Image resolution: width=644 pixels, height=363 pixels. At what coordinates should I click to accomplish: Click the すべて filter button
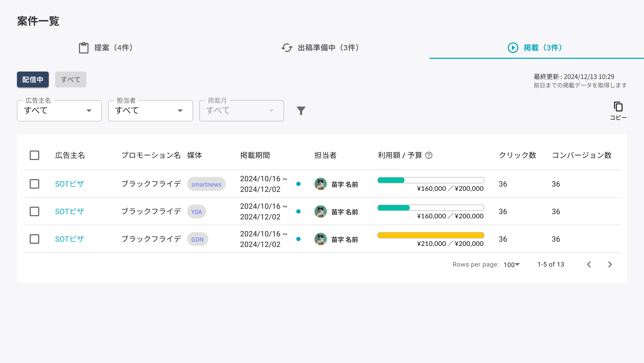tap(70, 79)
